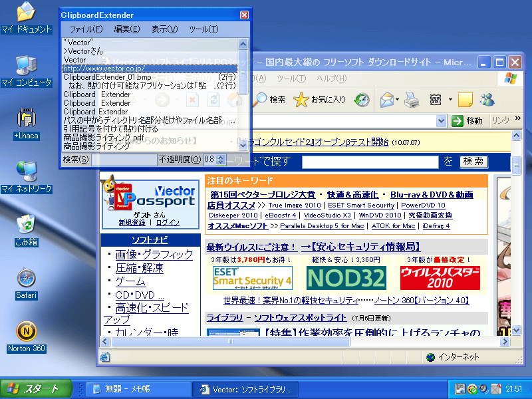The image size is (532, 399).
Task: Open the Recycle Bin desktop icon
Action: (x=26, y=231)
